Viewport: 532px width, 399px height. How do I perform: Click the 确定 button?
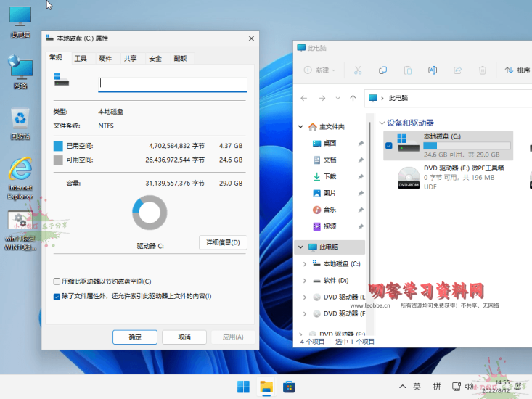pyautogui.click(x=135, y=337)
